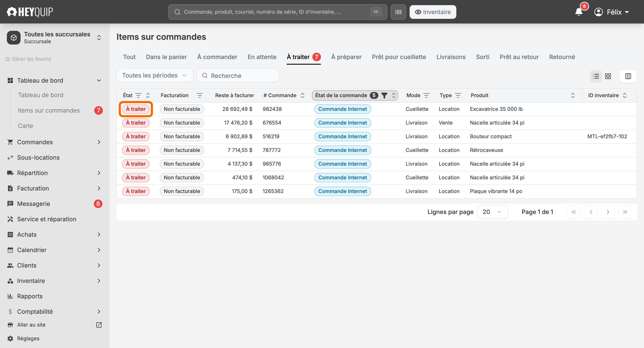Go to first page button

574,212
